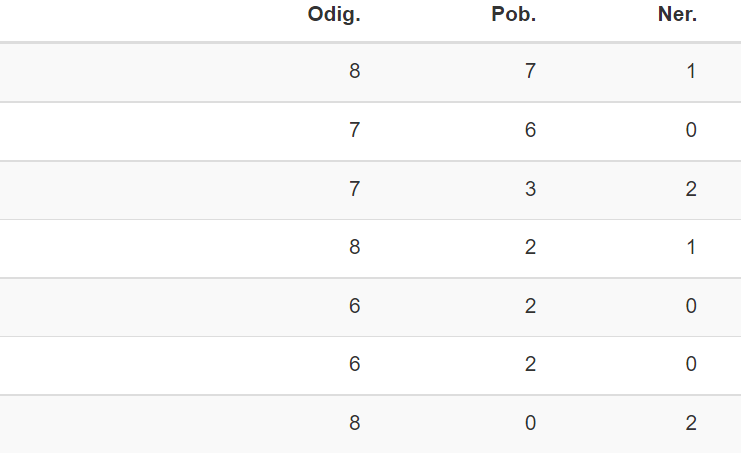
Task: Click value 6 in Pob. column
Action: tap(530, 130)
